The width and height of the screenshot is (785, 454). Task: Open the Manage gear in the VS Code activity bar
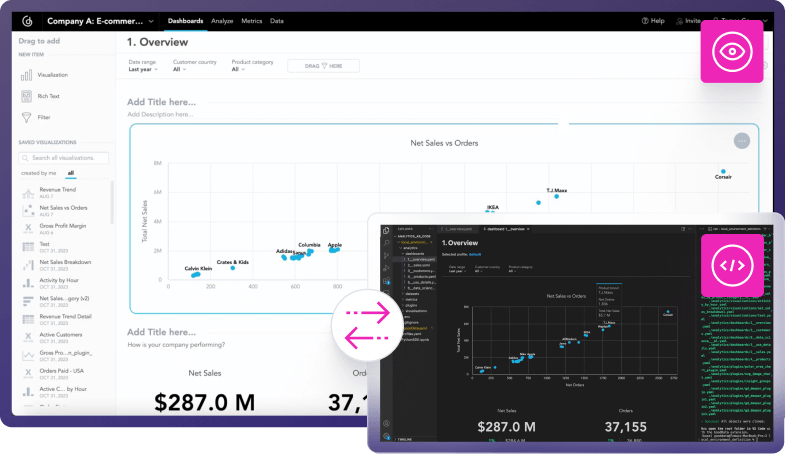click(386, 436)
